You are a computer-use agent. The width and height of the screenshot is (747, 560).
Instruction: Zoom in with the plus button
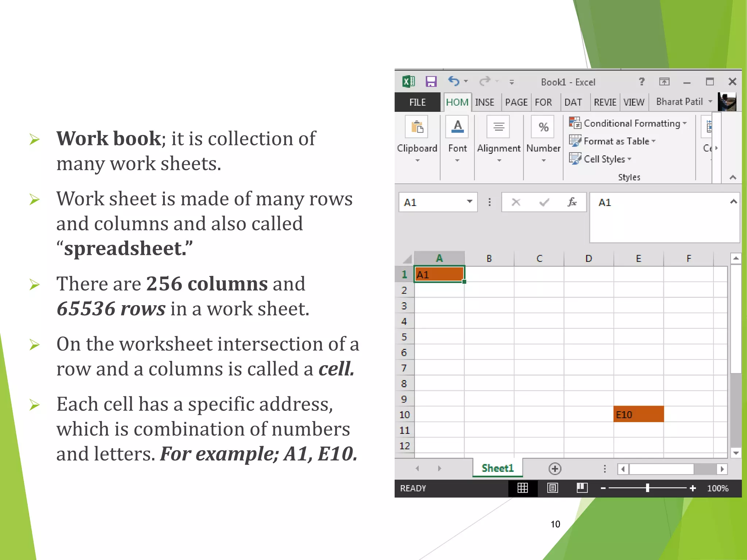[693, 488]
